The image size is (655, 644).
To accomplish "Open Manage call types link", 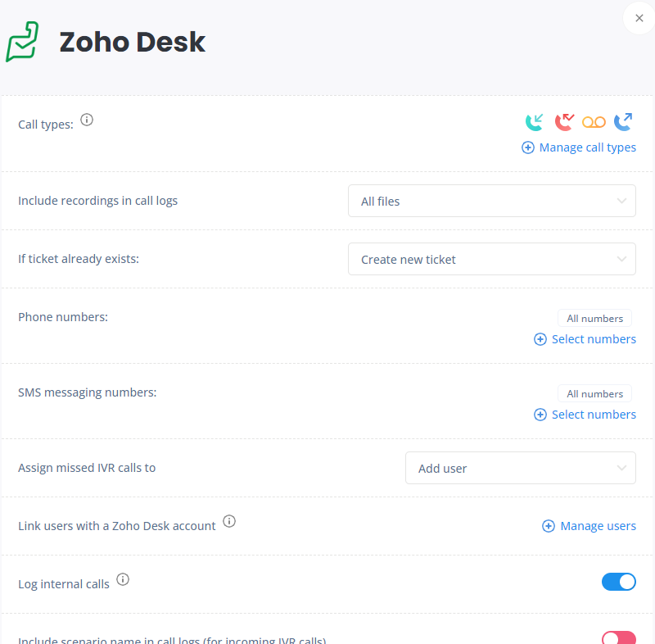I will coord(579,147).
